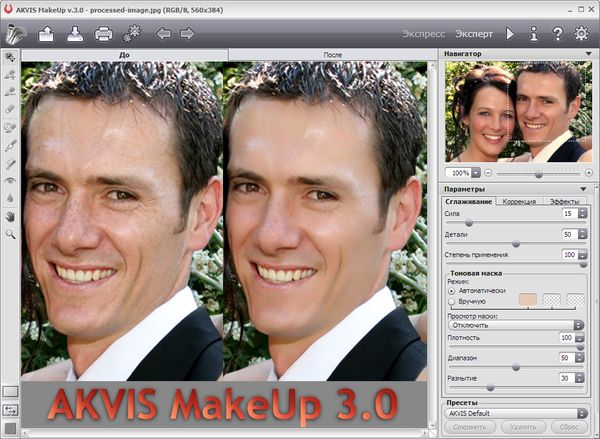Open the AKVIS Default presets dropdown
600x439 pixels.
[x=515, y=412]
